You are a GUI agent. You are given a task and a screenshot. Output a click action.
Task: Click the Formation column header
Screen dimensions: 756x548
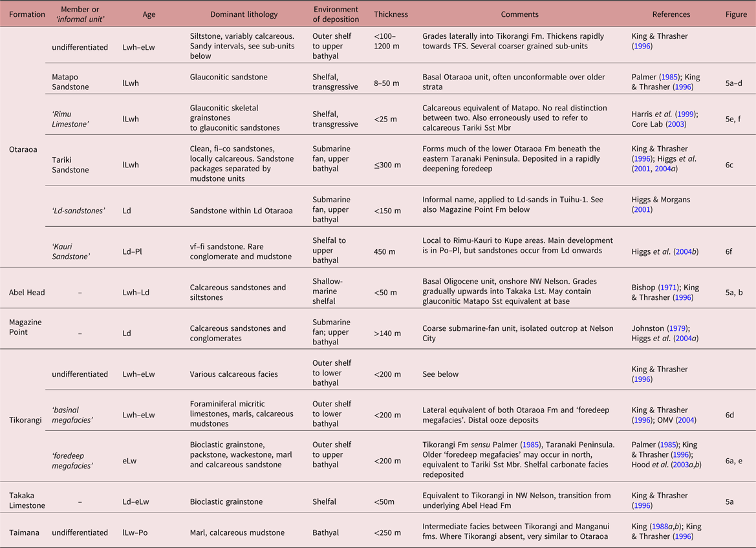click(x=27, y=14)
